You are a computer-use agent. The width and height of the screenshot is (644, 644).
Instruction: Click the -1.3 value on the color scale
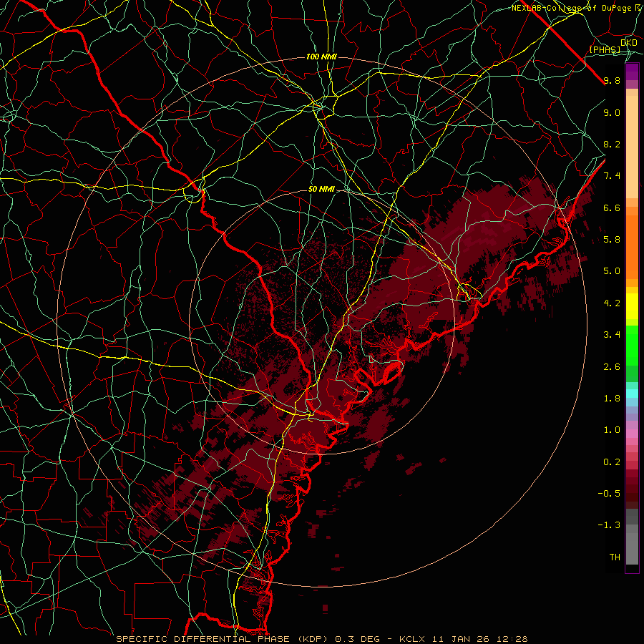click(609, 525)
